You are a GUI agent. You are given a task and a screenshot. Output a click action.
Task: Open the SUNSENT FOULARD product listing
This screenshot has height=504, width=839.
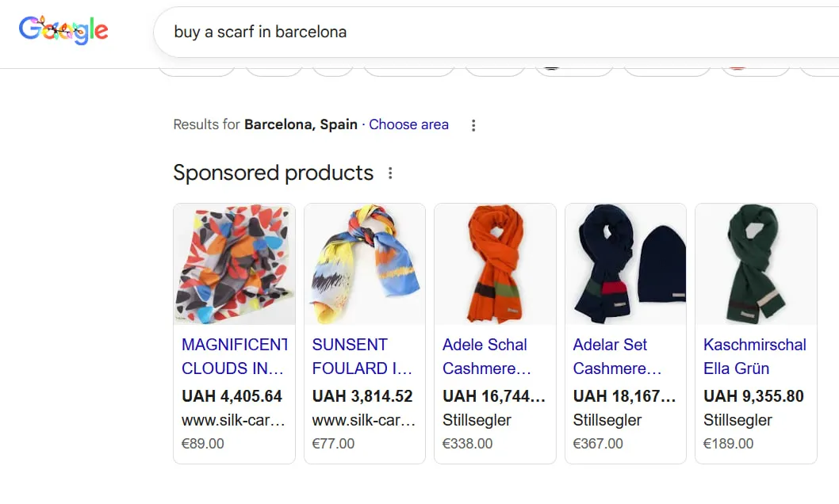(x=362, y=357)
